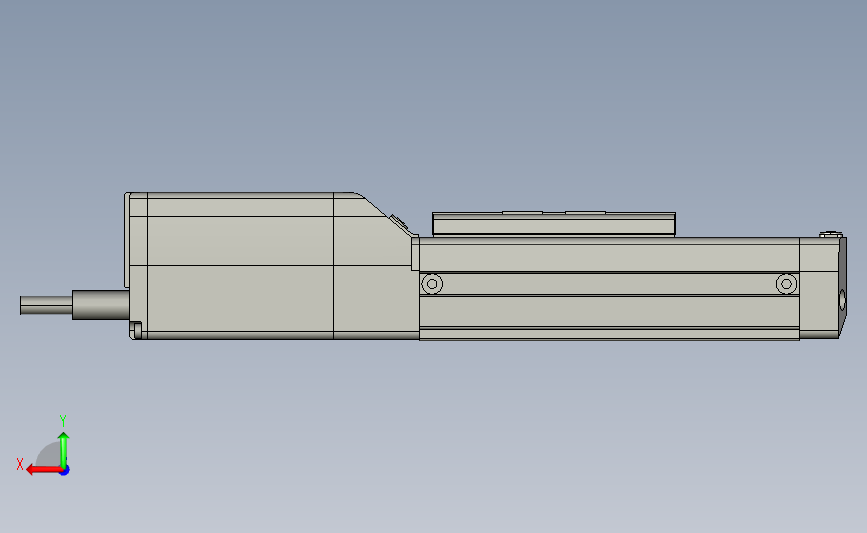
Task: Select the thin cable at the far left end
Action: (46, 305)
